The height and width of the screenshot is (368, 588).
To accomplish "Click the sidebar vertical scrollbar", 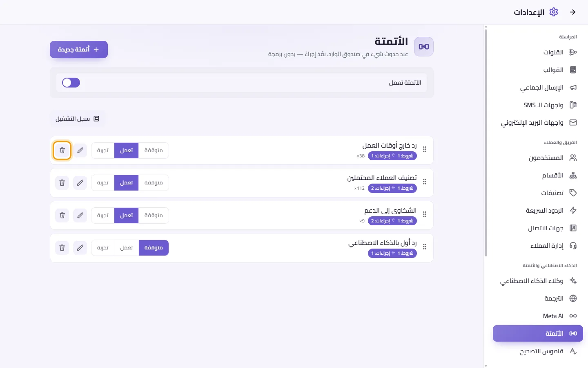I will pos(486,143).
